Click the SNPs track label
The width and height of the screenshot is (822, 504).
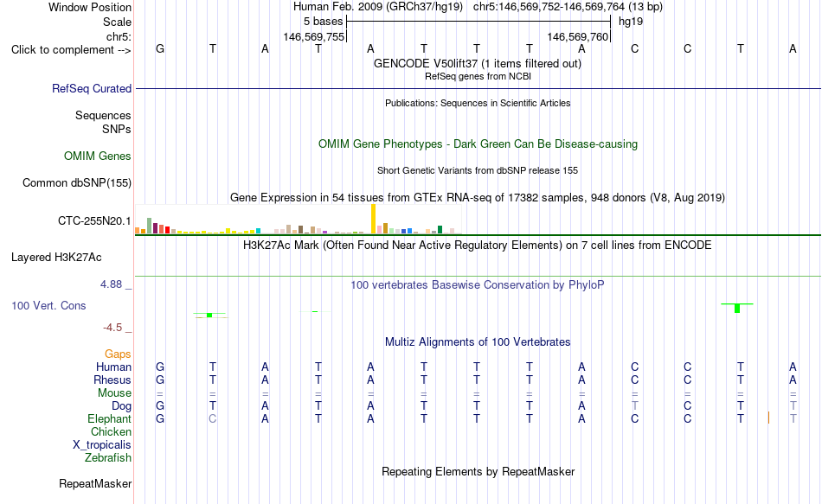117,129
